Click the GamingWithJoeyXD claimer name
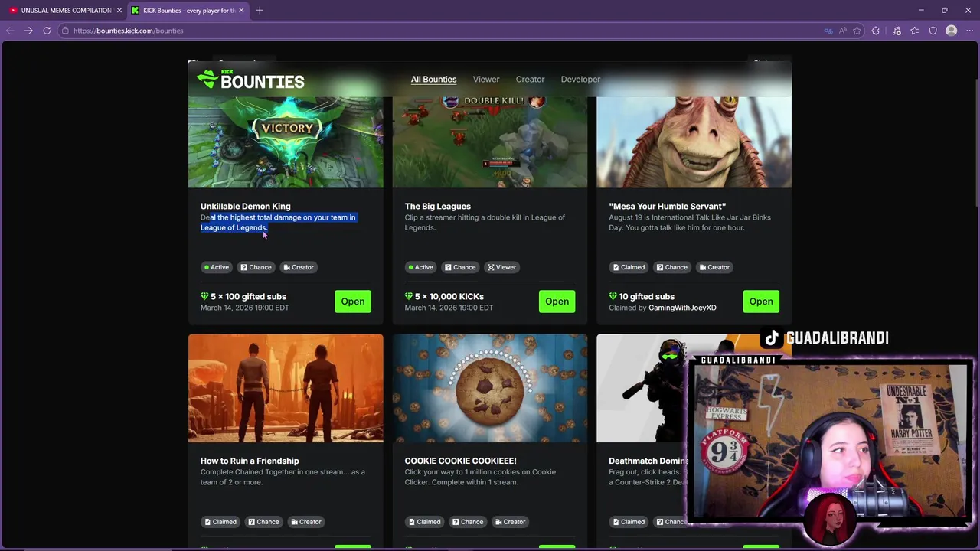Viewport: 980px width, 551px height. pos(682,308)
